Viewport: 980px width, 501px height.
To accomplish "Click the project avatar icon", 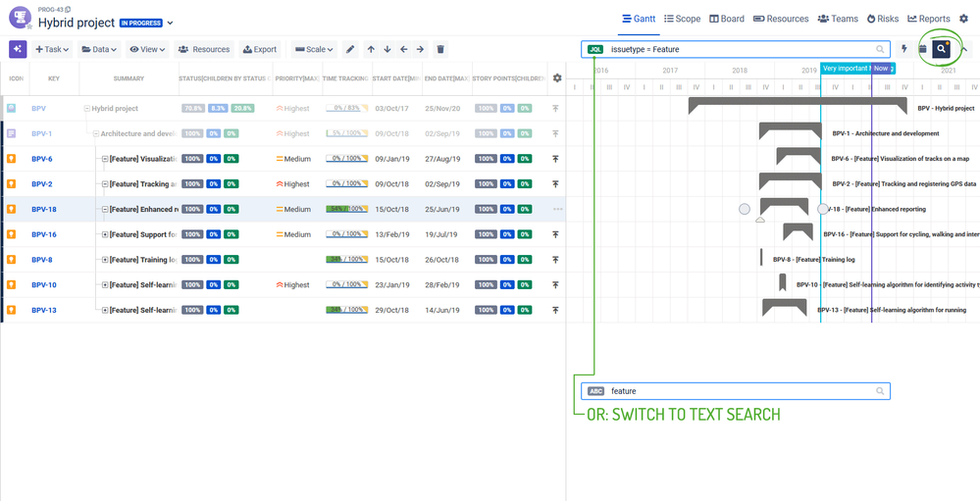I will click(x=20, y=17).
